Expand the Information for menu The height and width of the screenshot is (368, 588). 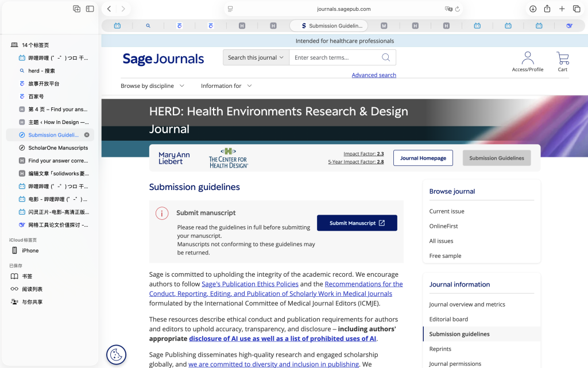click(x=226, y=86)
